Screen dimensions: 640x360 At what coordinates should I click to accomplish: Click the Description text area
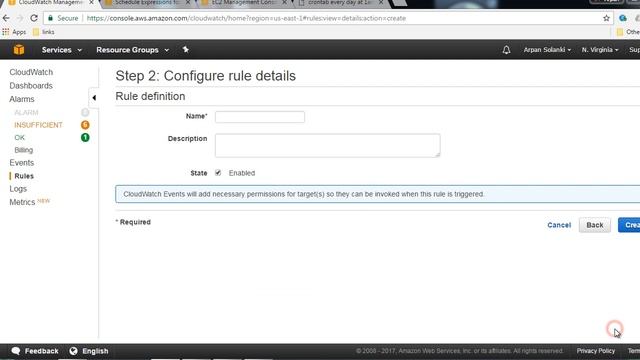point(327,145)
